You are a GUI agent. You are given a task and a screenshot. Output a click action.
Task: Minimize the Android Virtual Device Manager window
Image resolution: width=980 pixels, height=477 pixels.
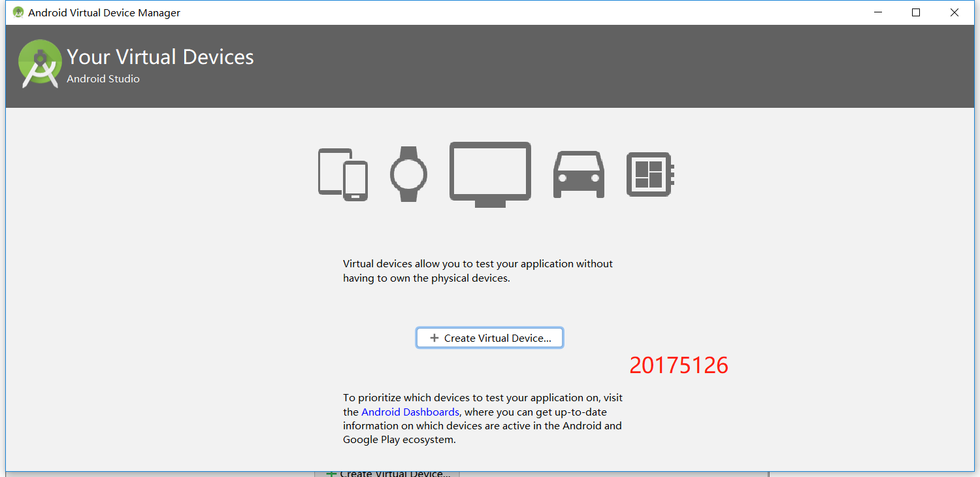coord(877,12)
